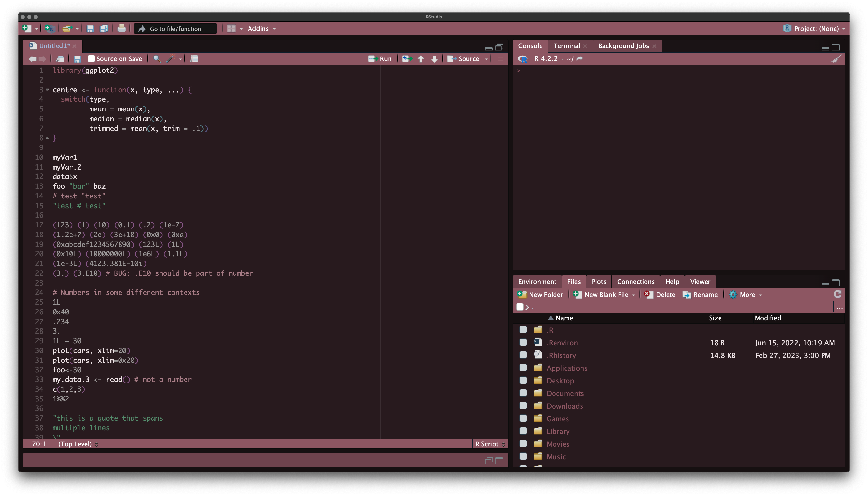Screen dimensions: 868x496
Task: Click the workspace panes grid icon
Action: (x=231, y=29)
